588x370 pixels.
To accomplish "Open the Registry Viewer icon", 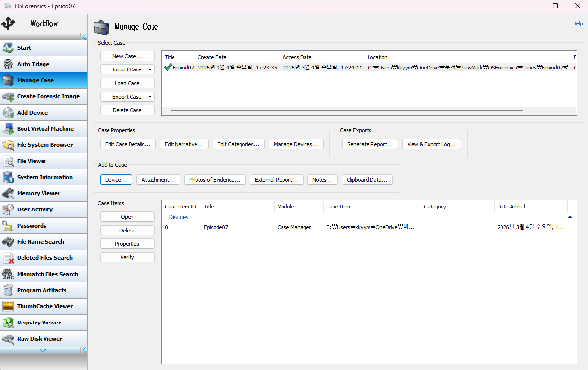I will (x=8, y=323).
